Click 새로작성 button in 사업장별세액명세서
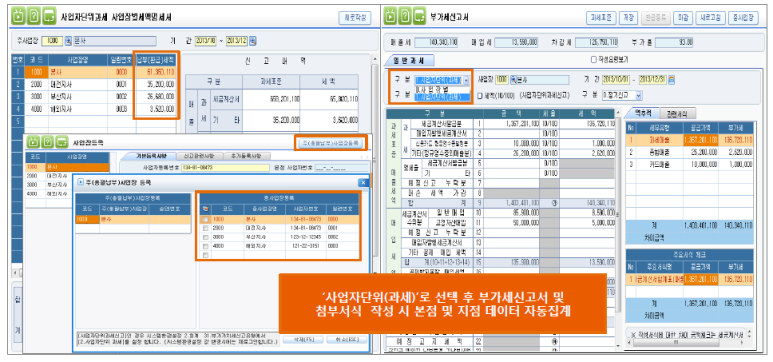Screen dimensions: 773x362 coord(354,17)
